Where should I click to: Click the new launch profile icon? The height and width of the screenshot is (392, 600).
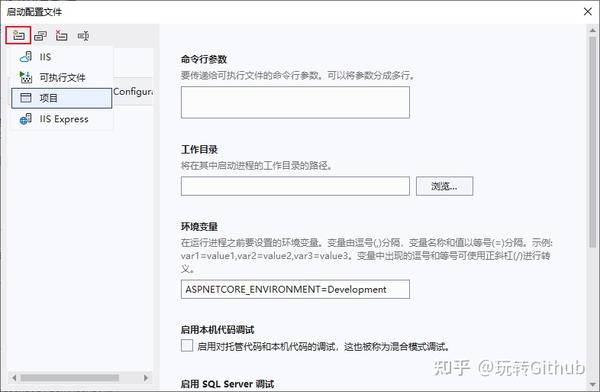pos(18,36)
